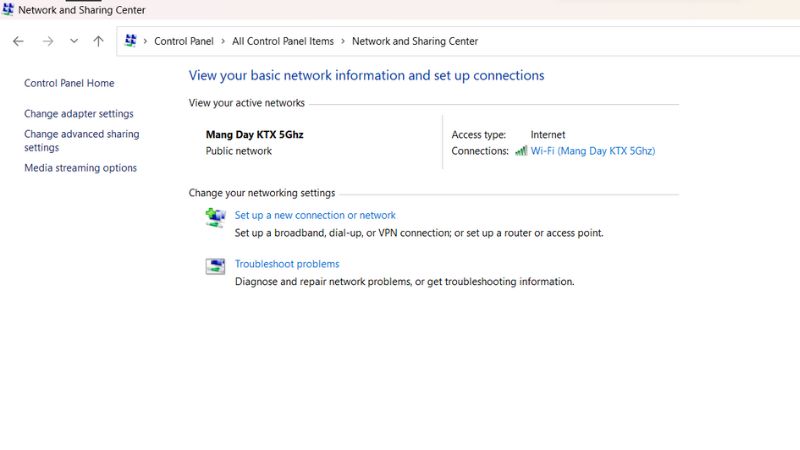The image size is (800, 450).
Task: Expand the chevron before Control Panel breadcrumb
Action: coord(146,41)
